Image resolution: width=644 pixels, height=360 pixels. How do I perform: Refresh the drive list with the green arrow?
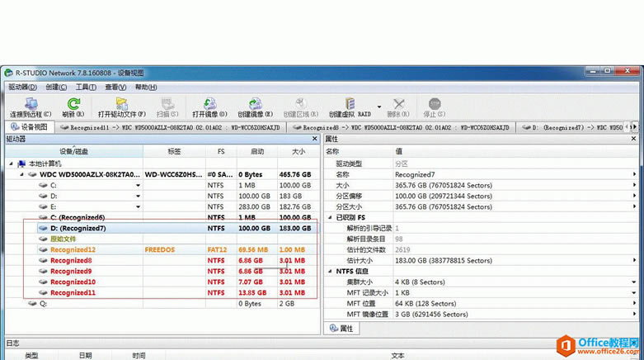[73, 104]
